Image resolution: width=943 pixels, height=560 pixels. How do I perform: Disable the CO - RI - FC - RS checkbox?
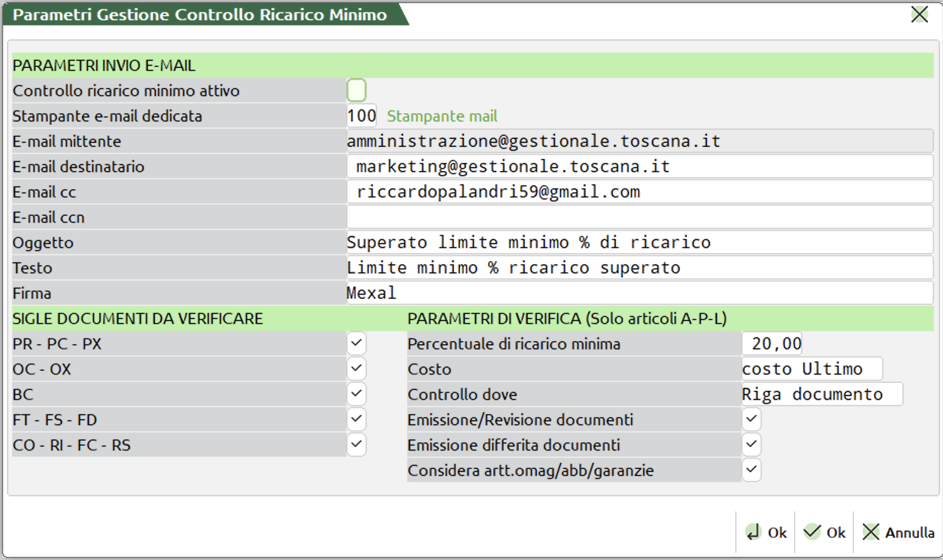357,445
